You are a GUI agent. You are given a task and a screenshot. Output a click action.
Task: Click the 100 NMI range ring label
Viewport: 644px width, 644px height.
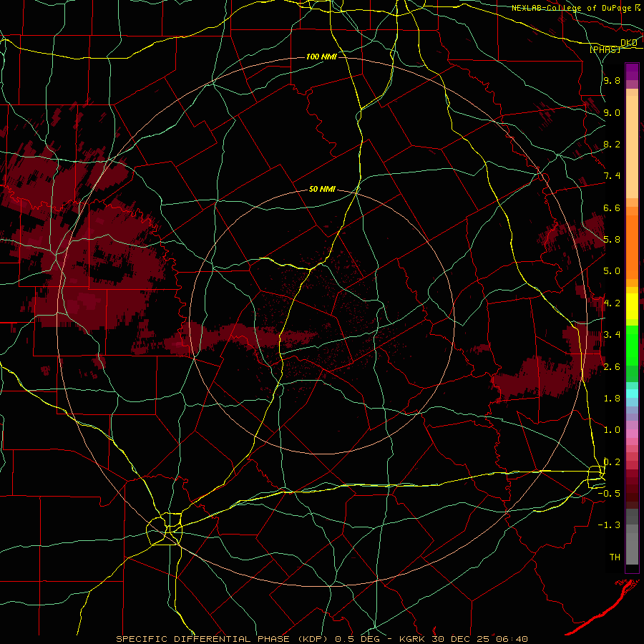click(321, 57)
